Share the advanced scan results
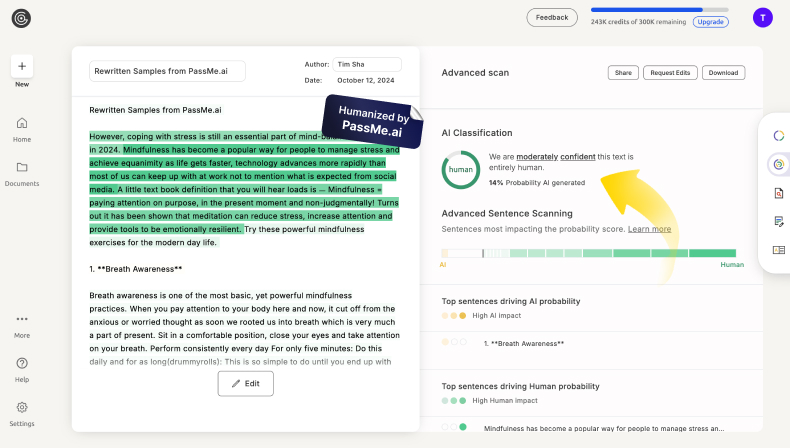Viewport: 790px width, 448px height. point(623,73)
